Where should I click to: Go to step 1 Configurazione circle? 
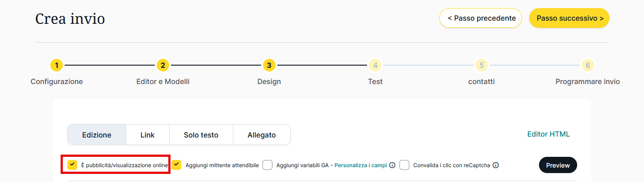(57, 66)
